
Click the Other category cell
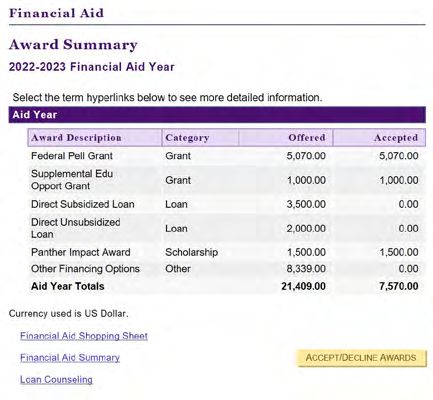[178, 269]
